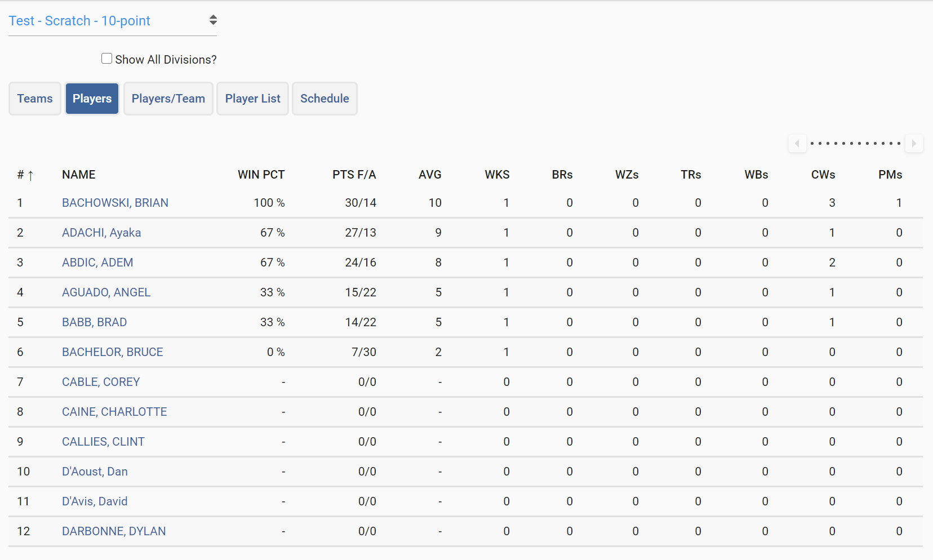Click the next page pagination arrow
The width and height of the screenshot is (933, 560).
[x=914, y=144]
